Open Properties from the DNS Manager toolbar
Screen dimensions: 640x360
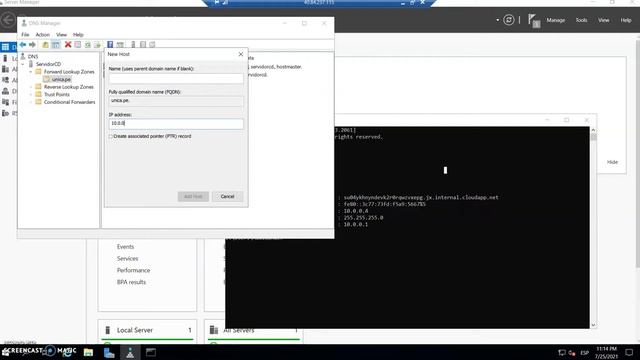coord(78,44)
